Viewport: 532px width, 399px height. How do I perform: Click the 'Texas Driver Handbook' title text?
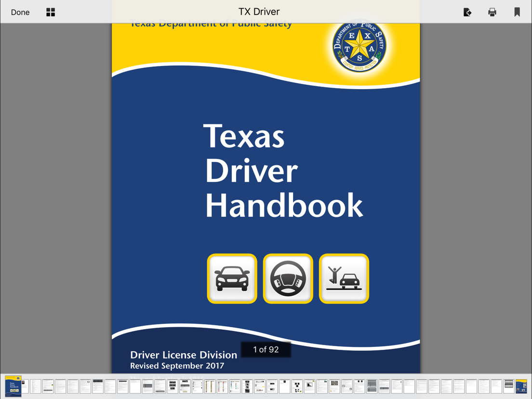[284, 171]
